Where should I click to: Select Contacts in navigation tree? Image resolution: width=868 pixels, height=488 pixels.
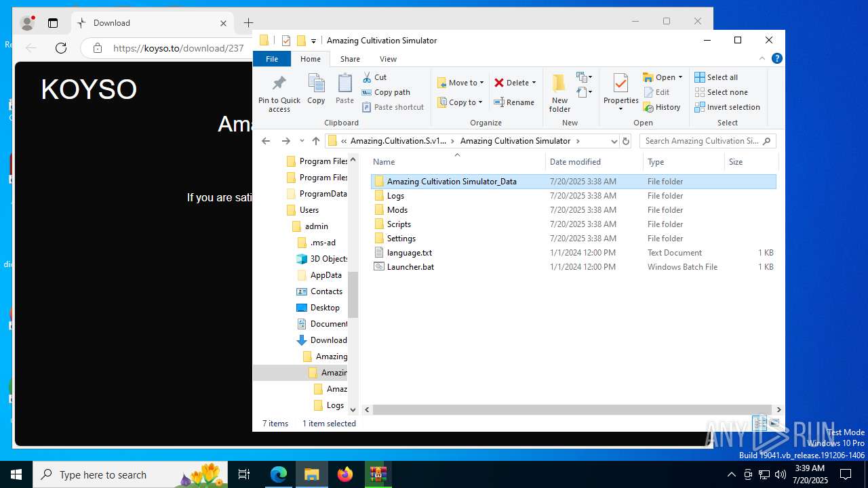pos(326,291)
